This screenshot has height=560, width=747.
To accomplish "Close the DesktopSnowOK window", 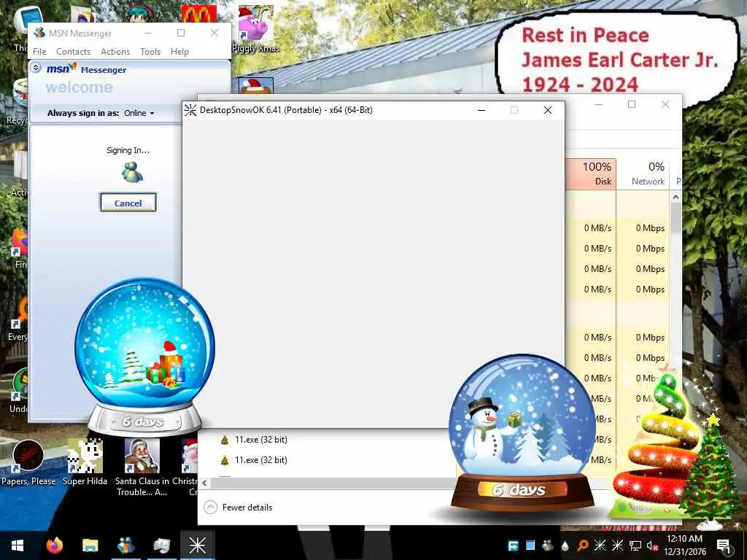I will coord(547,110).
